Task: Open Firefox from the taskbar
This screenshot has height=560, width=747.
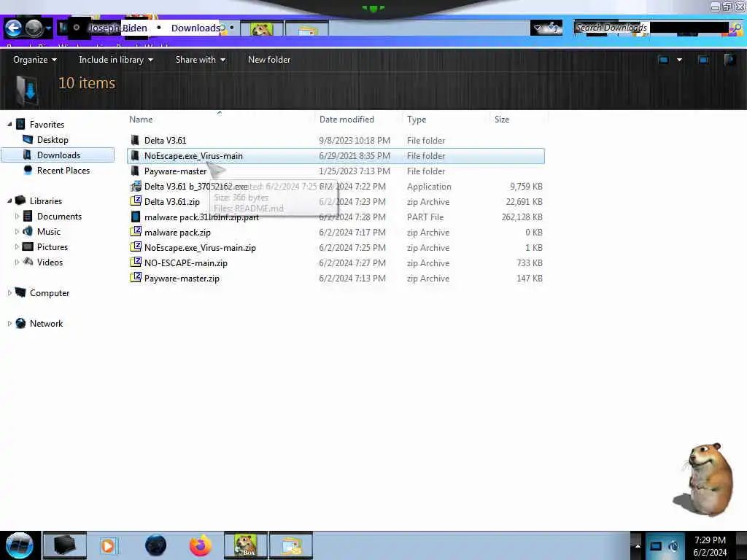Action: point(201,545)
